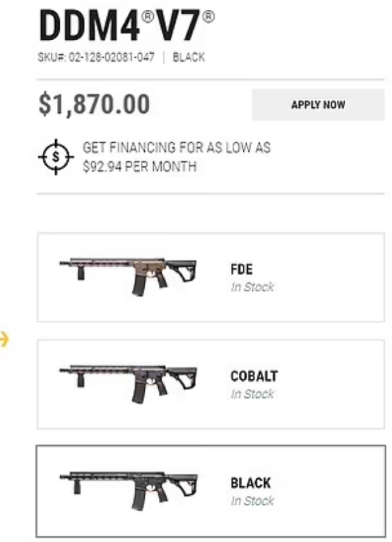Click the SKU number 02-128-02081-047
392x542 pixels.
click(111, 57)
